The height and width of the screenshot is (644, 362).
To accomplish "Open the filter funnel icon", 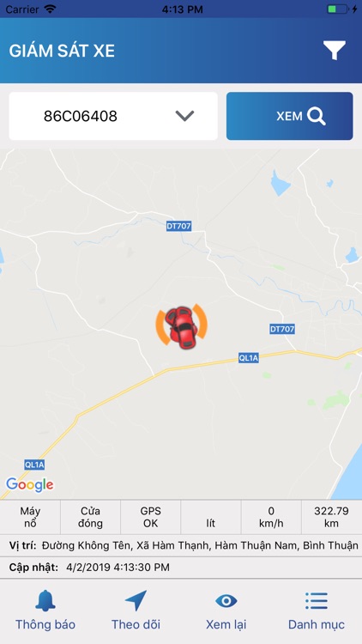I will [x=334, y=51].
